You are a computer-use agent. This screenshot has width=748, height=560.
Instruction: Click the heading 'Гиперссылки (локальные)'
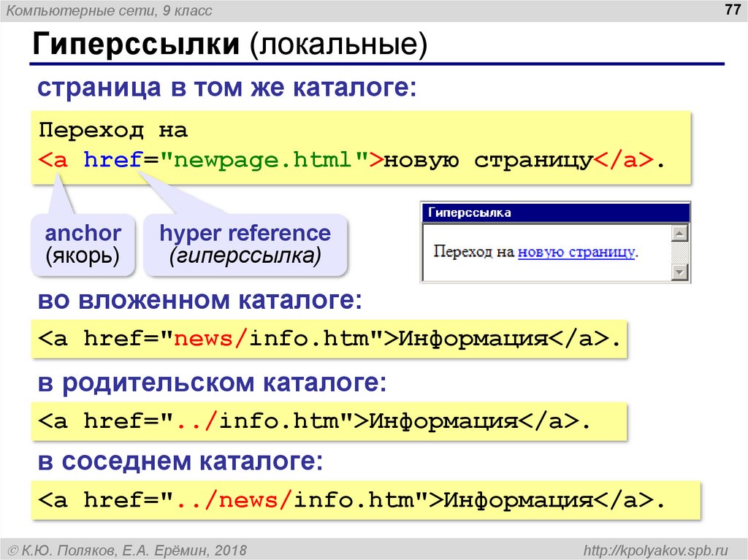[x=230, y=45]
